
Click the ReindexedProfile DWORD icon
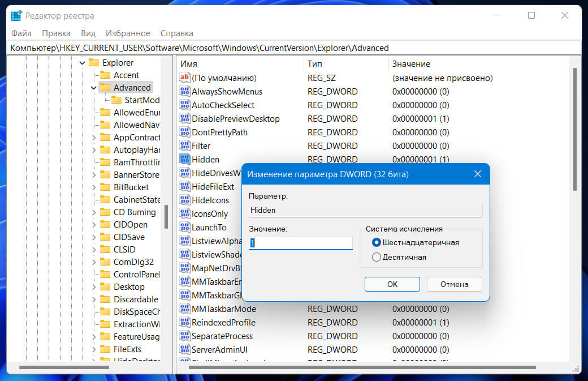coord(184,322)
